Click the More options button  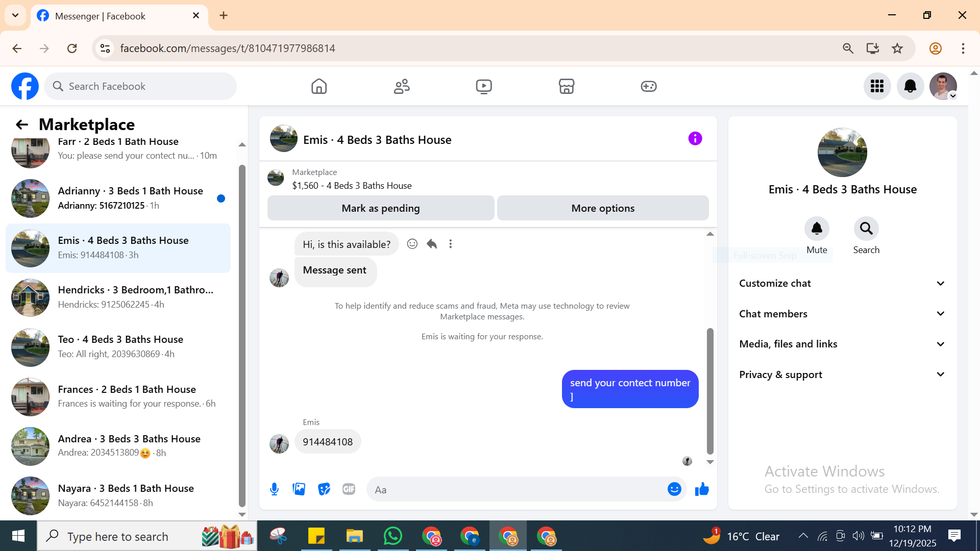coord(603,208)
